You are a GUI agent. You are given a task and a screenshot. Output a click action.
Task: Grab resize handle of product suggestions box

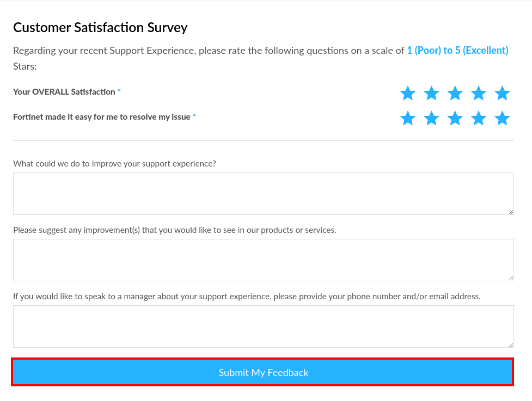pyautogui.click(x=511, y=278)
